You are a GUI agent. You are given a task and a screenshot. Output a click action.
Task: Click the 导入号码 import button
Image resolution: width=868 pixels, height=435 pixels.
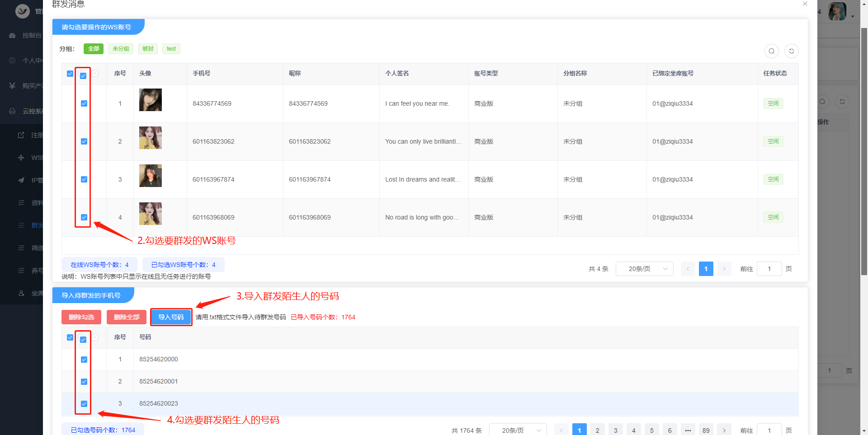click(171, 317)
